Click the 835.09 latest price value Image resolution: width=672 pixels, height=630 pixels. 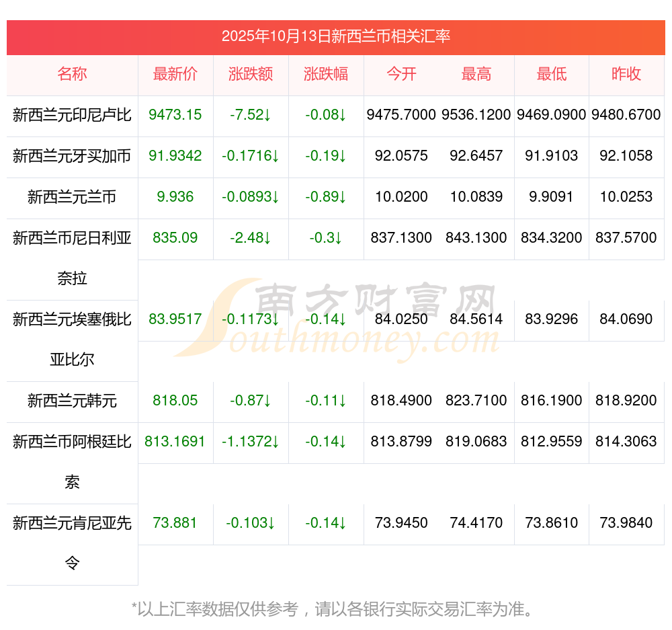(x=175, y=238)
